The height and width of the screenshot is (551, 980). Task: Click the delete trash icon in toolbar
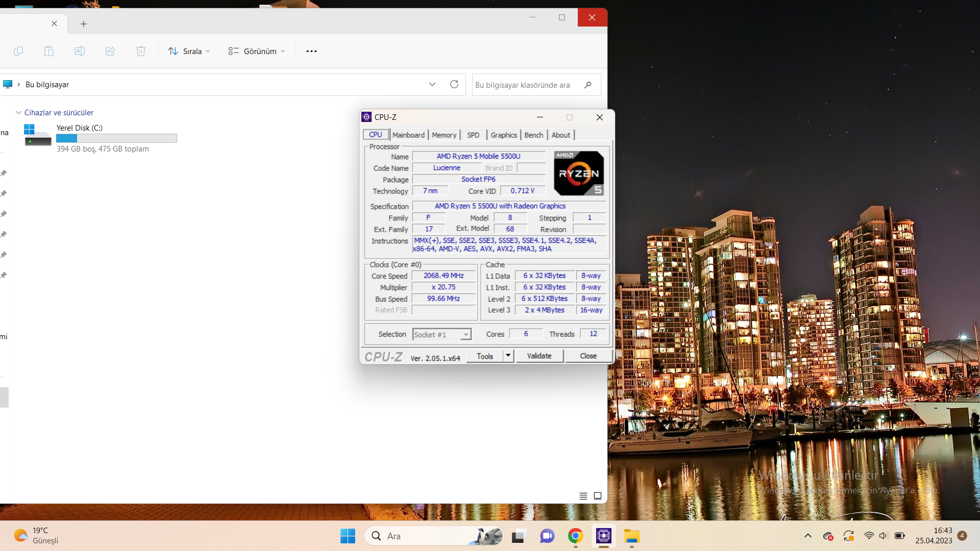(141, 51)
